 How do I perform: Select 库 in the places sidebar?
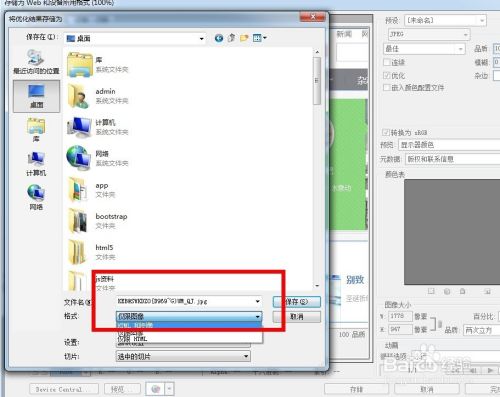tap(36, 130)
